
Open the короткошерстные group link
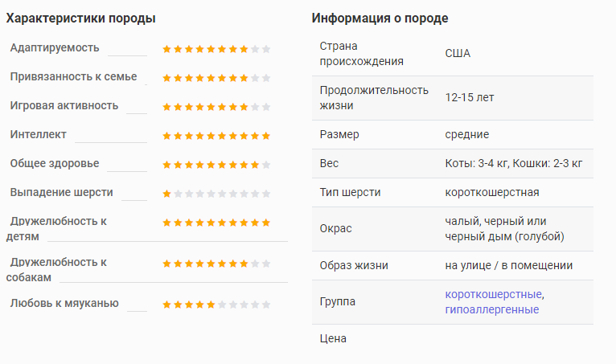(493, 294)
